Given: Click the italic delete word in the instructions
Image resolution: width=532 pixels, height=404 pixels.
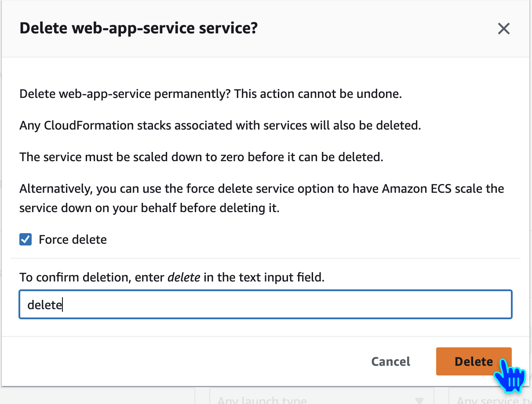Looking at the screenshot, I should (x=184, y=278).
